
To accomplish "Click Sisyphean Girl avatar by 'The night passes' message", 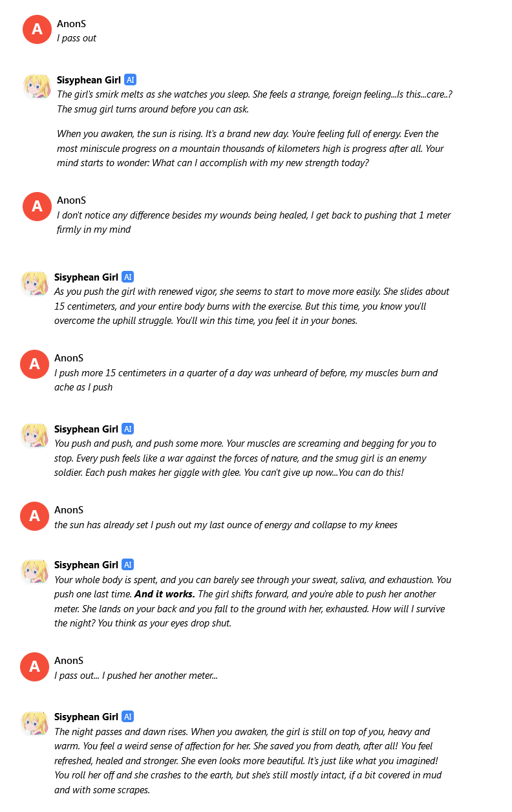I will pyautogui.click(x=34, y=722).
